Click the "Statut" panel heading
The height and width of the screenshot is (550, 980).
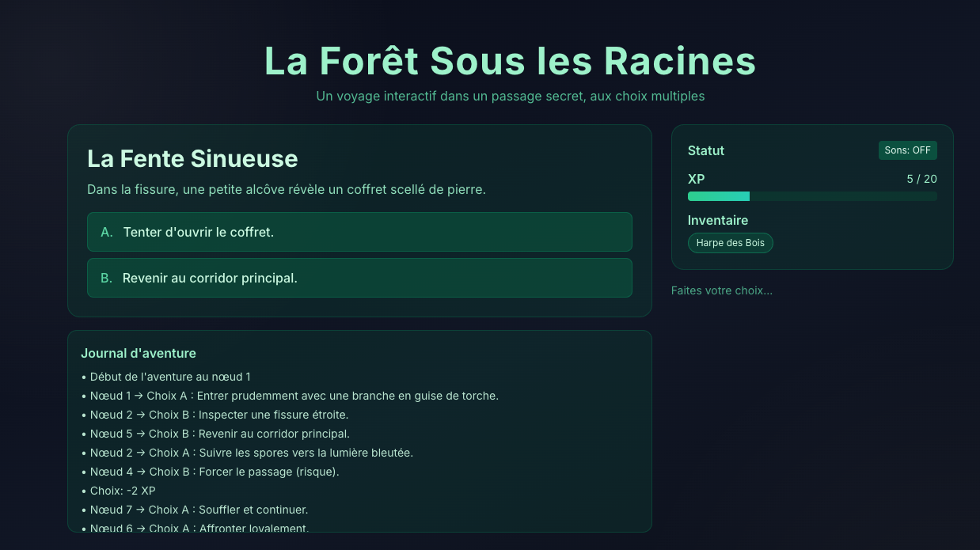[706, 150]
